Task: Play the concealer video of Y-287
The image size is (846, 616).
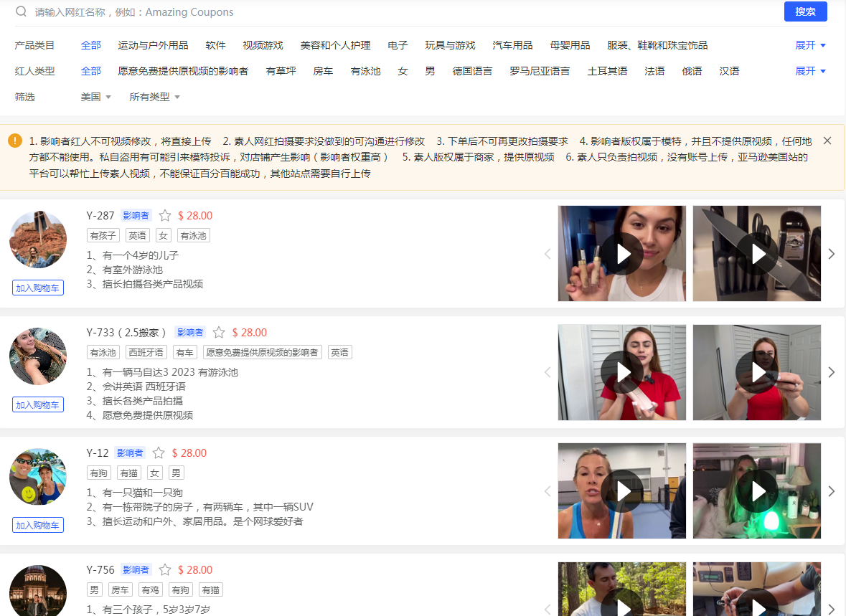Action: point(621,253)
